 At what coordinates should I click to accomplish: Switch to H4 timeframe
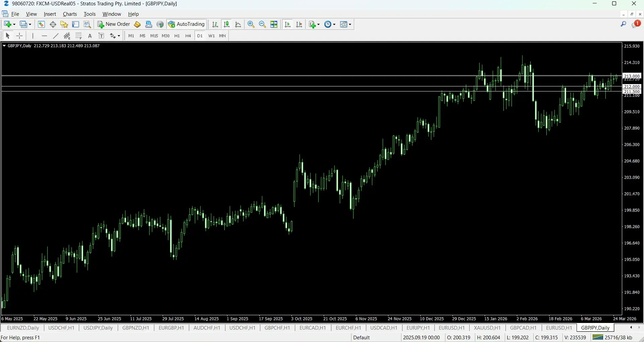[x=188, y=36]
